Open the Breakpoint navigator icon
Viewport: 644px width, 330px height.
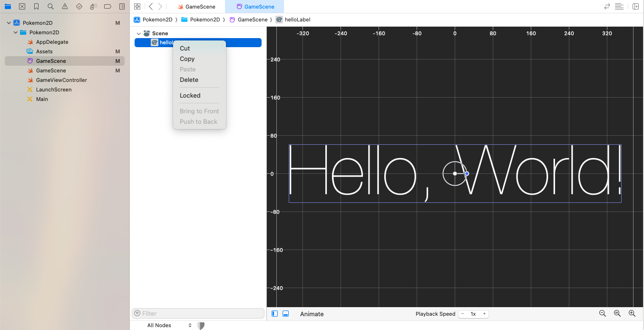pyautogui.click(x=107, y=7)
